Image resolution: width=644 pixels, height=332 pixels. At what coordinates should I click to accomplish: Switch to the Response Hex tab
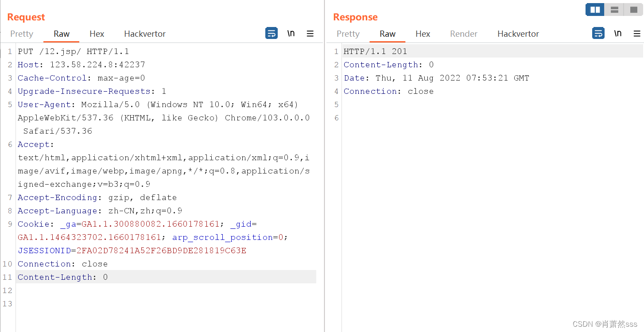pos(423,34)
